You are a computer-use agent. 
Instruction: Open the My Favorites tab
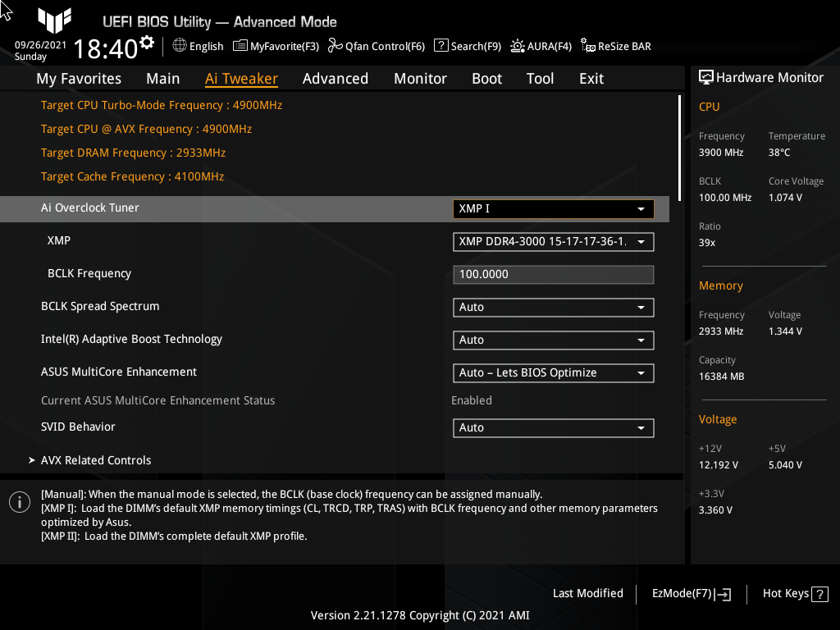click(x=79, y=79)
